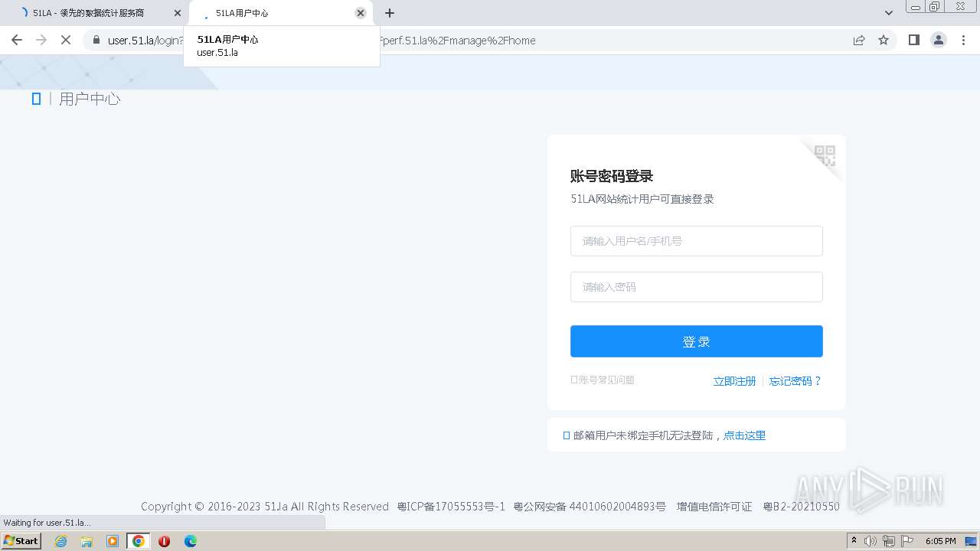
Task: Open media player taskbar icon
Action: pyautogui.click(x=113, y=541)
